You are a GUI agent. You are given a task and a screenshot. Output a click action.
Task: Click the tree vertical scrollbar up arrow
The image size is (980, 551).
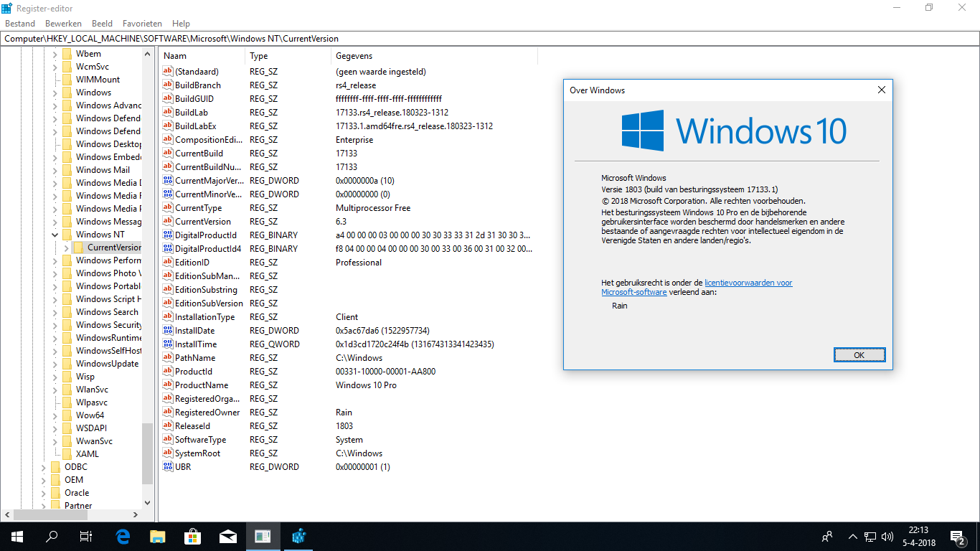pyautogui.click(x=147, y=55)
